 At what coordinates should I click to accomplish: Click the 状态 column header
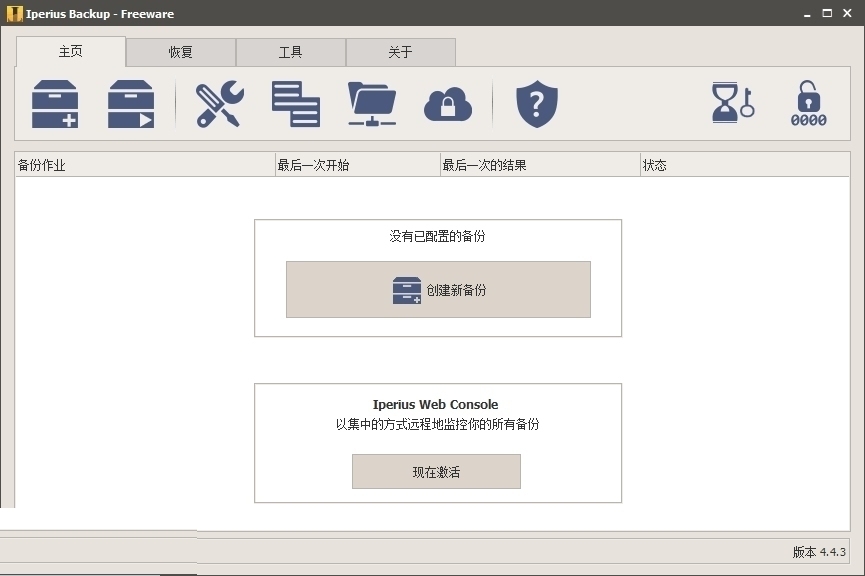point(745,165)
